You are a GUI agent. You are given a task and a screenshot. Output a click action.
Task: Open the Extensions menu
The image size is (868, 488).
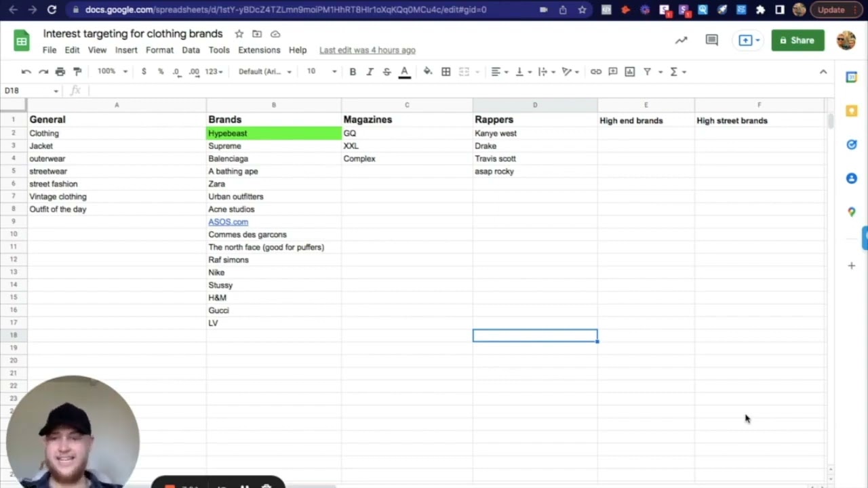tap(259, 50)
